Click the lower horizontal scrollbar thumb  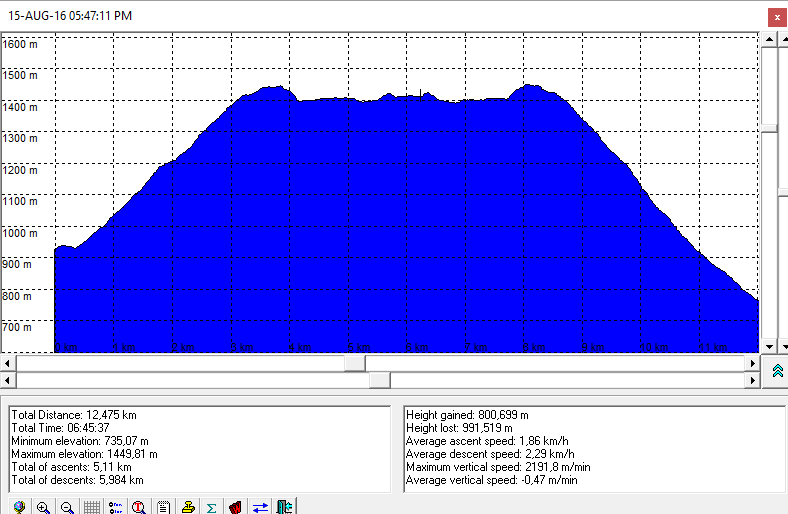tap(379, 380)
